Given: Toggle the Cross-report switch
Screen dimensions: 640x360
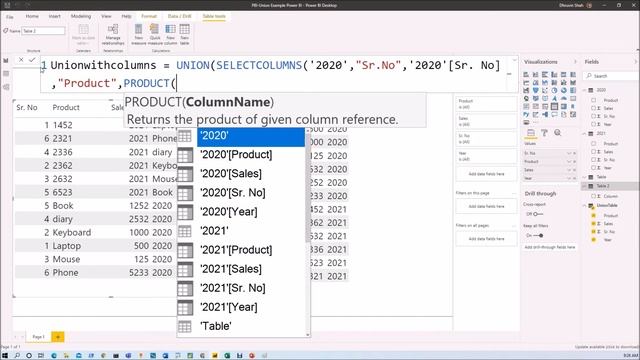Looking at the screenshot, I should click(x=538, y=214).
